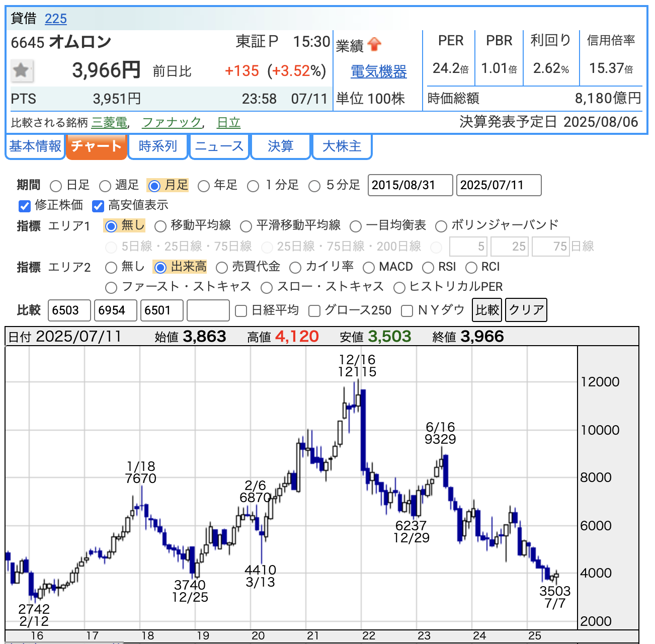
Task: Select RSI indicator radio button
Action: (x=428, y=268)
